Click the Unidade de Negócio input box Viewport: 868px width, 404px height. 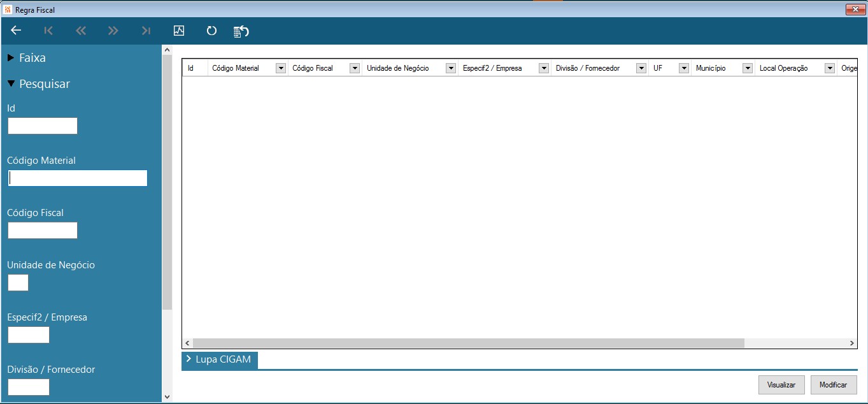pos(18,283)
